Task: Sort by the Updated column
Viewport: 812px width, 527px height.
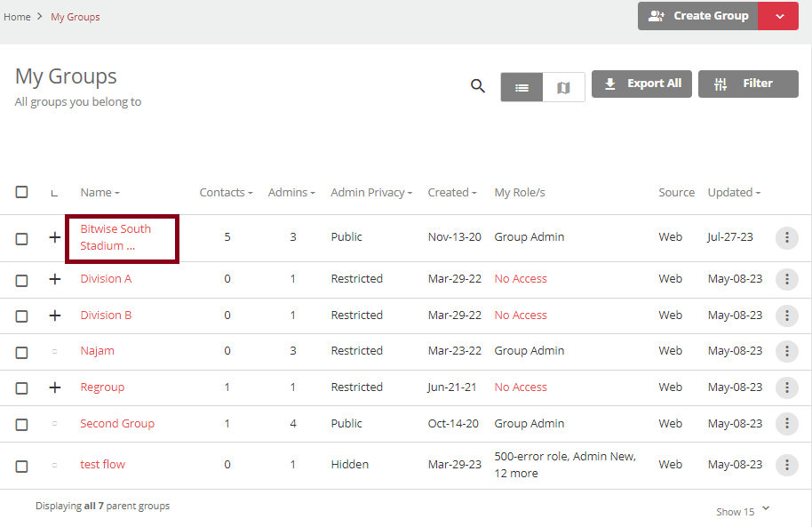Action: [734, 192]
